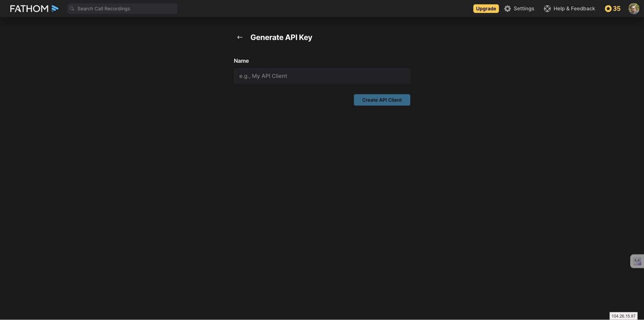Open the user profile avatar menu
This screenshot has height=320, width=644.
point(634,9)
